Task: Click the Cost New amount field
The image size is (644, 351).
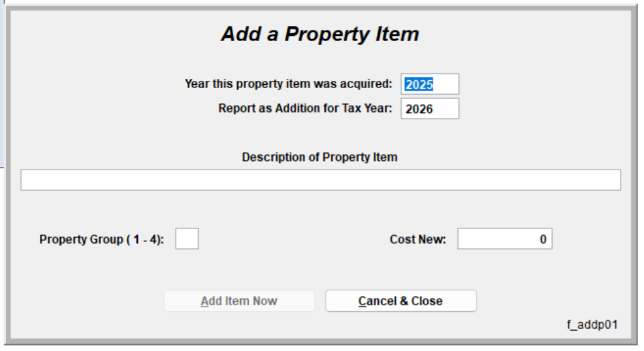Action: (x=504, y=239)
